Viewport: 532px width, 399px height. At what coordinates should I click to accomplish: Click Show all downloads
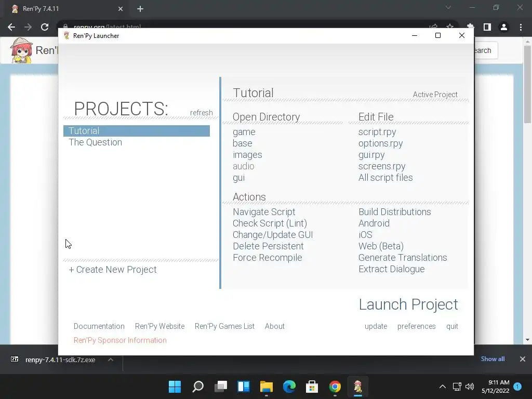(493, 359)
